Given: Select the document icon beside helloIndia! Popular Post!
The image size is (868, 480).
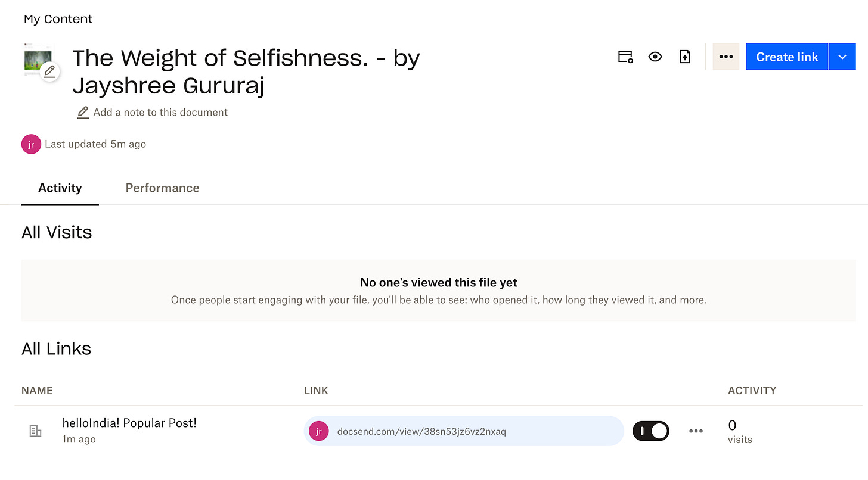Looking at the screenshot, I should 35,431.
